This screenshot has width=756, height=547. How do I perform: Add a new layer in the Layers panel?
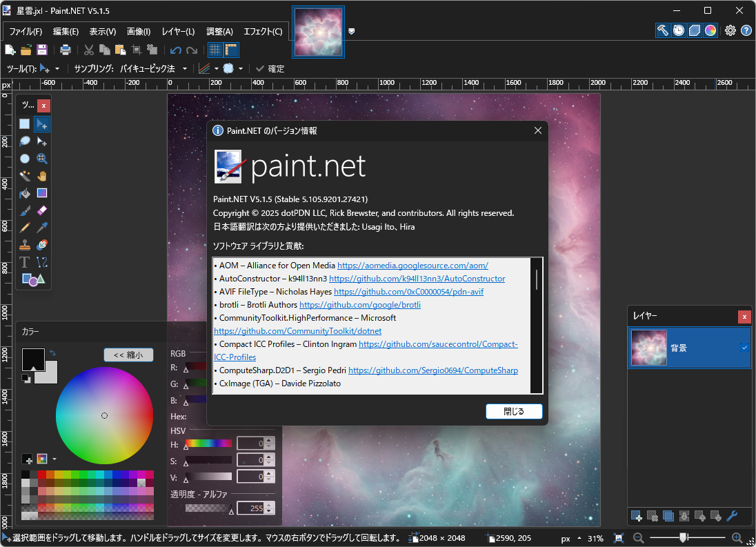tap(635, 515)
